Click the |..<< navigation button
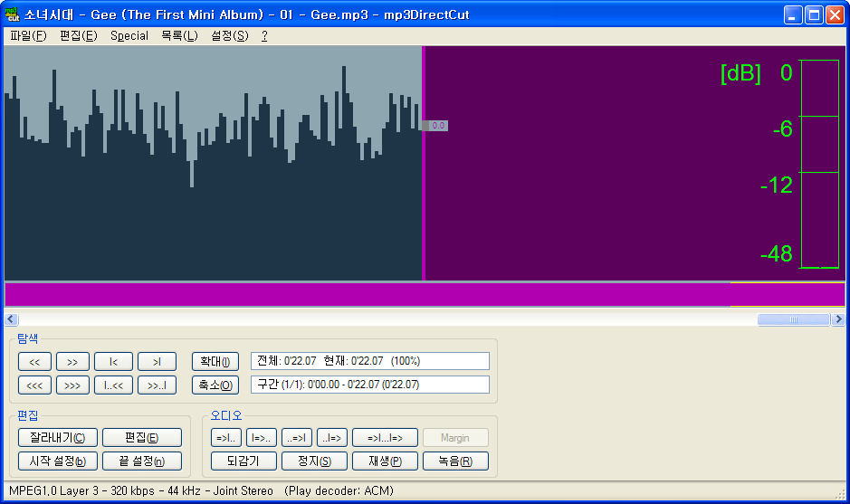The height and width of the screenshot is (504, 850). pos(113,385)
